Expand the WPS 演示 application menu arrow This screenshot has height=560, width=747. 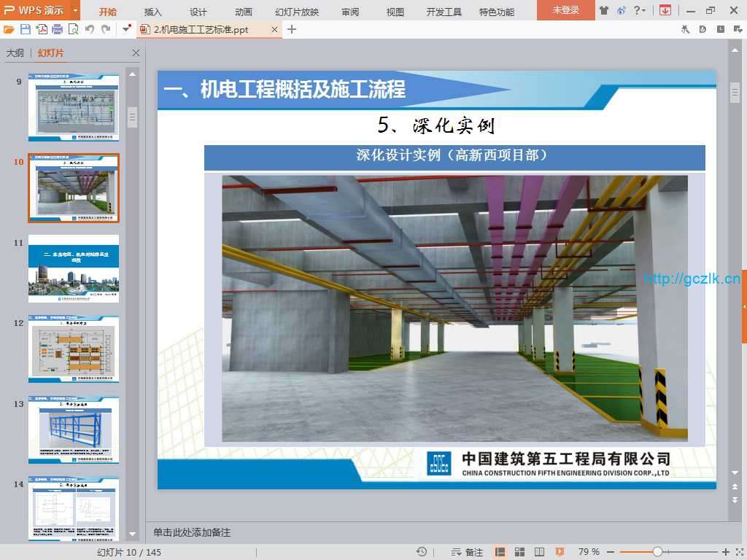[75, 10]
